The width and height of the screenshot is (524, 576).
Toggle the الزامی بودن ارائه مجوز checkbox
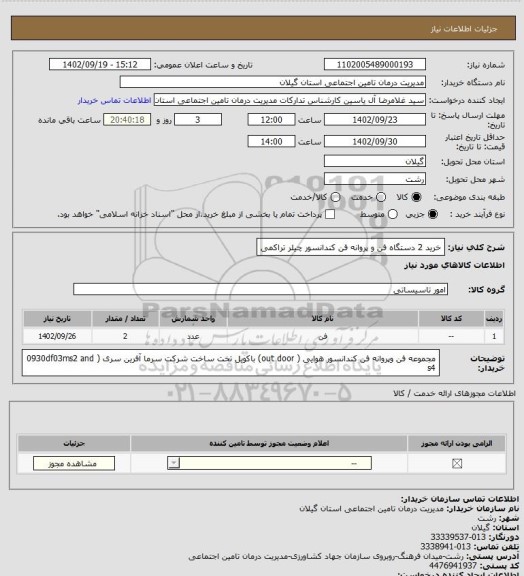coord(457,464)
